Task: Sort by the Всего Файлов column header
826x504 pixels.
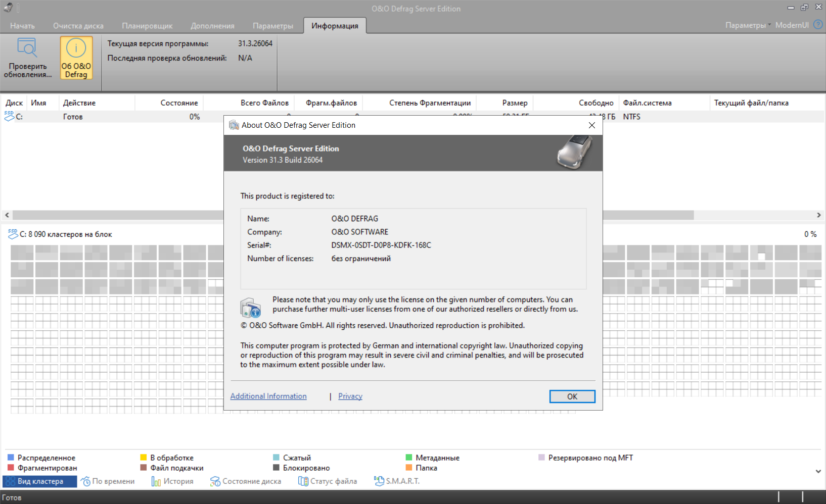Action: click(248, 103)
